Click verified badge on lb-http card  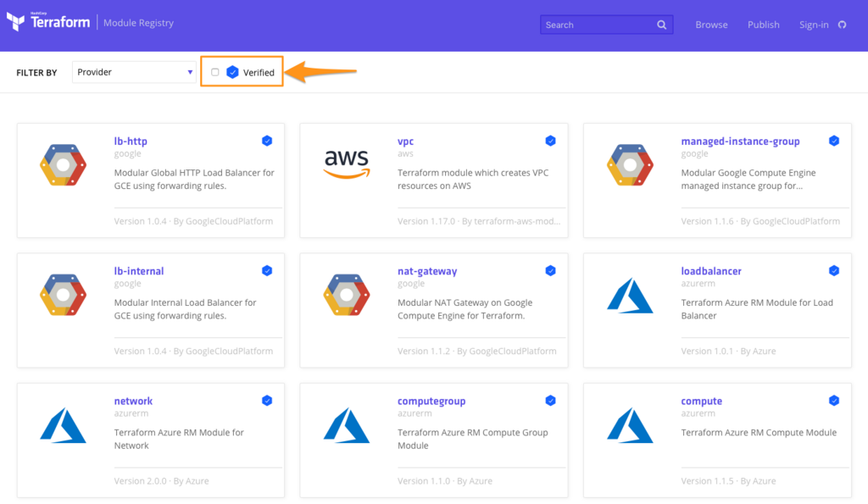[267, 141]
